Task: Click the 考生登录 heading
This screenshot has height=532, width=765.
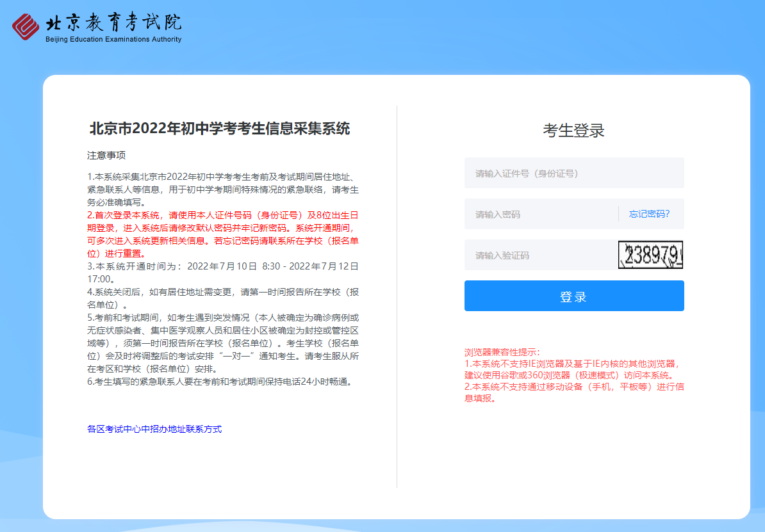Action: point(573,131)
